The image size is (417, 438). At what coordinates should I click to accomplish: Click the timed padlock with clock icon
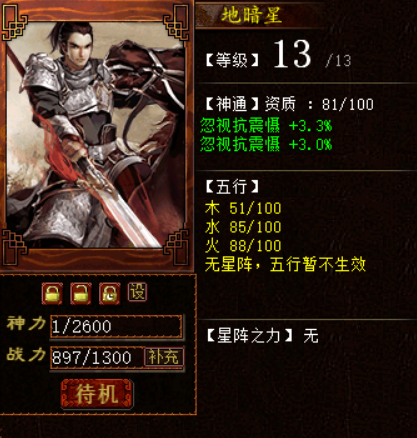click(x=110, y=294)
